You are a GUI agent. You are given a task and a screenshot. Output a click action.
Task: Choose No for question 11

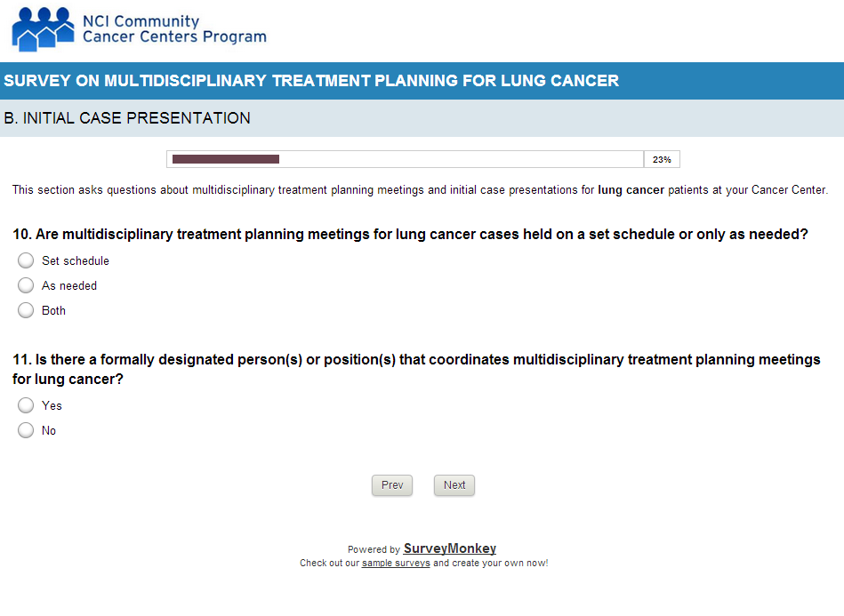[27, 430]
